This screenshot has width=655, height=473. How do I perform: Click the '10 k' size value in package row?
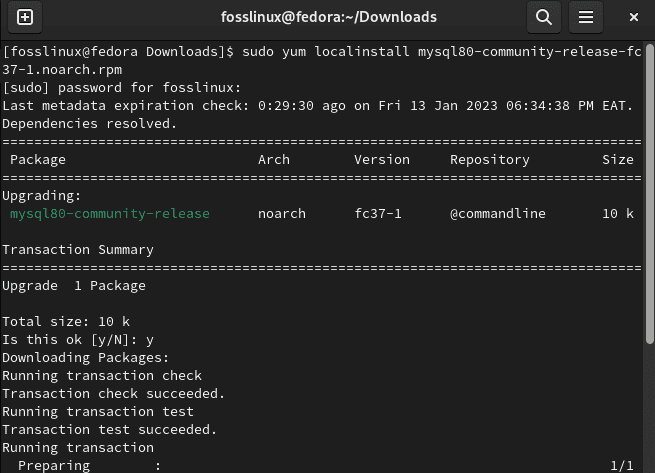pos(618,214)
